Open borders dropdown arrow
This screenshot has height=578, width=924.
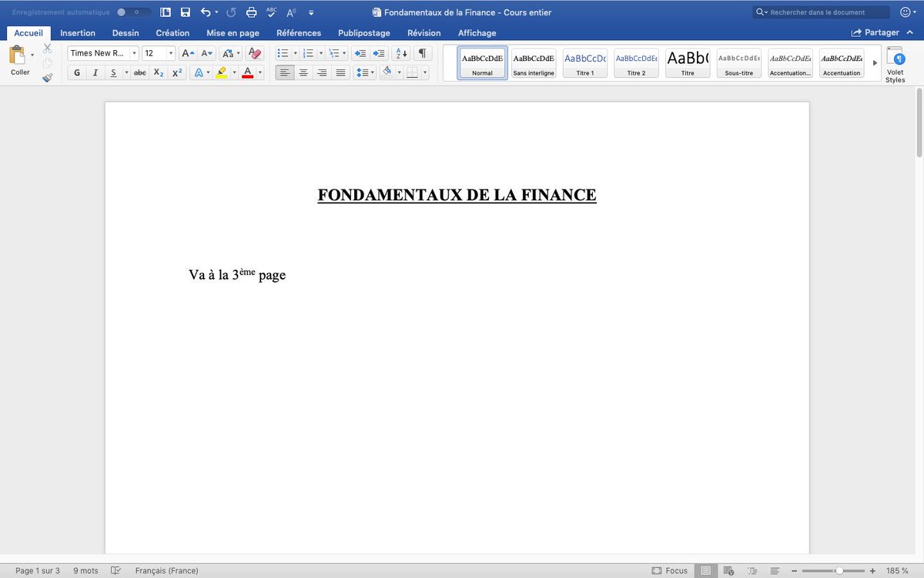click(426, 72)
